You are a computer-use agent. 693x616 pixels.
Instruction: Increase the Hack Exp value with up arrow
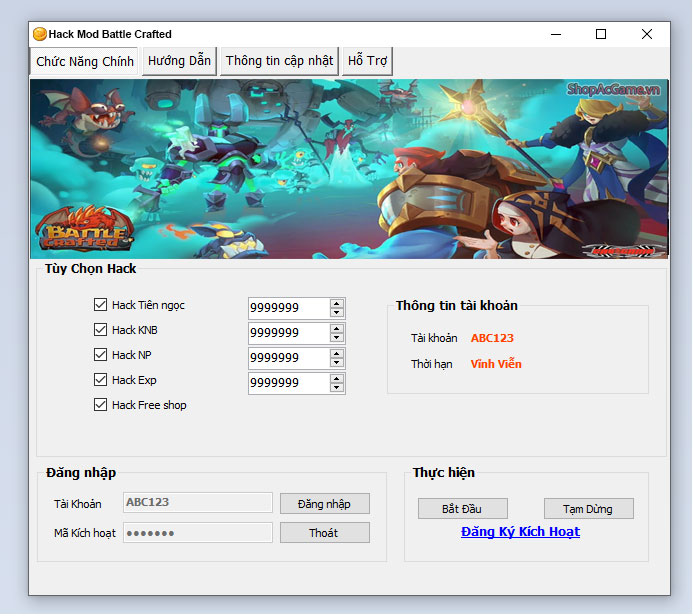(x=337, y=379)
